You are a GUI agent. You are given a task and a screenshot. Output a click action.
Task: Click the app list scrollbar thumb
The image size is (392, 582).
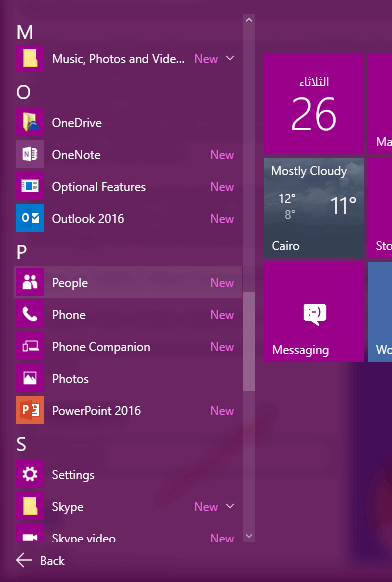[249, 341]
